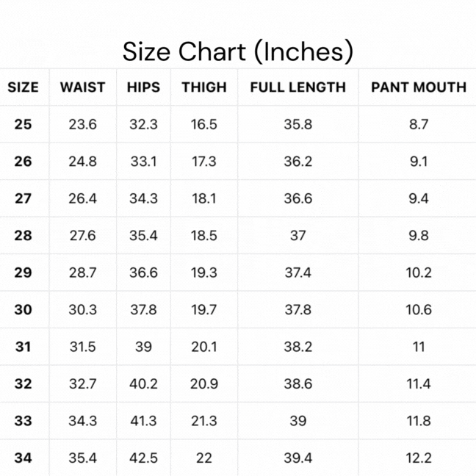Click the pant mouth value 10.6
Viewport: 476px width, 476px height.
point(418,310)
